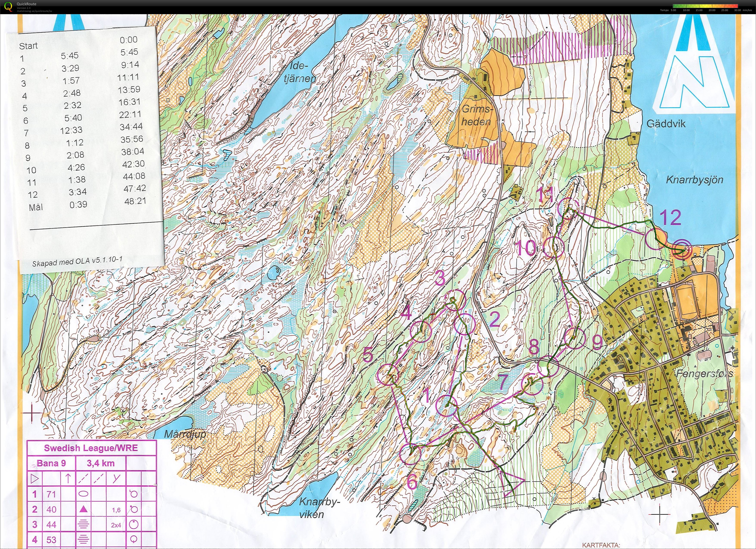Viewport: 756px width, 549px height.
Task: Select the control 3 circle on map
Action: [x=455, y=300]
